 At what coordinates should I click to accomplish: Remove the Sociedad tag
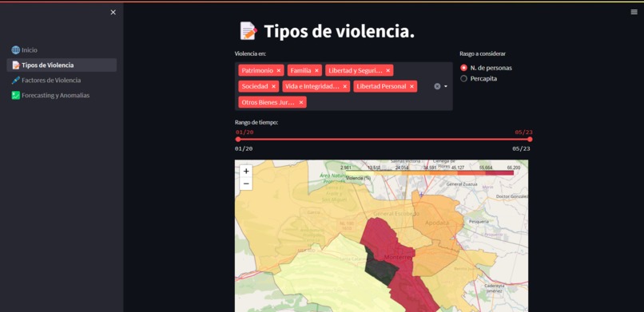[273, 86]
